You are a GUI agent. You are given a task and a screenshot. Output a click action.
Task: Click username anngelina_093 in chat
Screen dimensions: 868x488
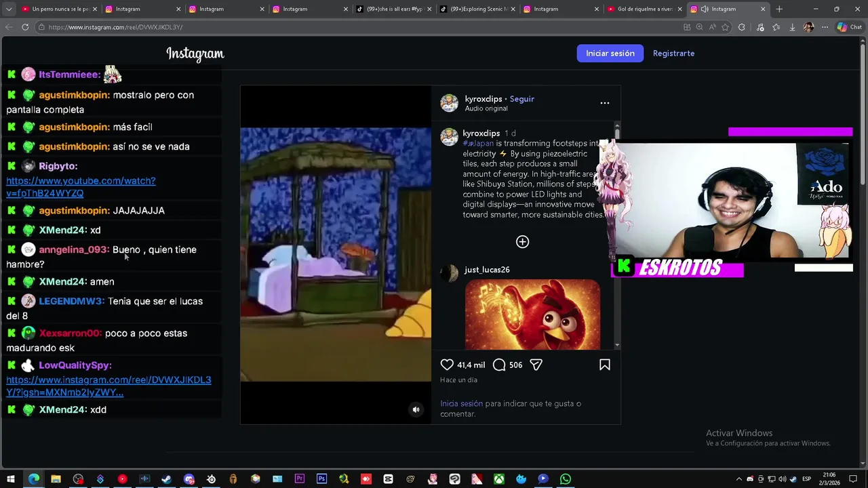pyautogui.click(x=74, y=249)
